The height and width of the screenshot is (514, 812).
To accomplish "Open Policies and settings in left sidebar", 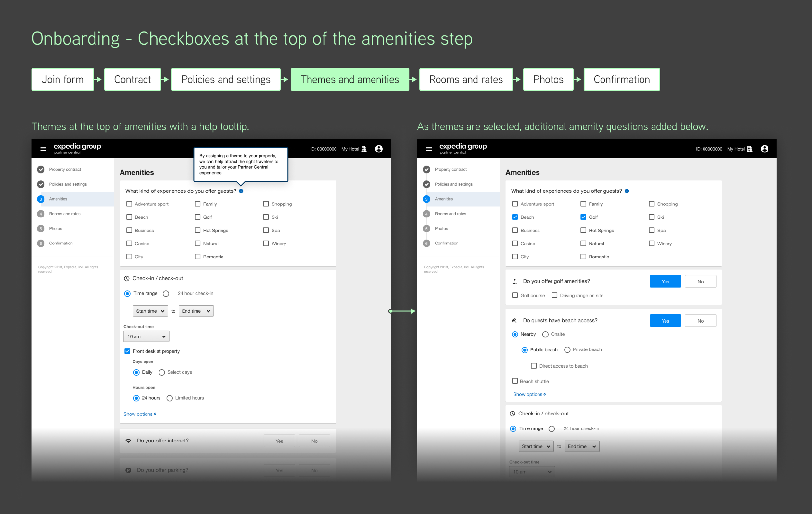I will pyautogui.click(x=68, y=184).
